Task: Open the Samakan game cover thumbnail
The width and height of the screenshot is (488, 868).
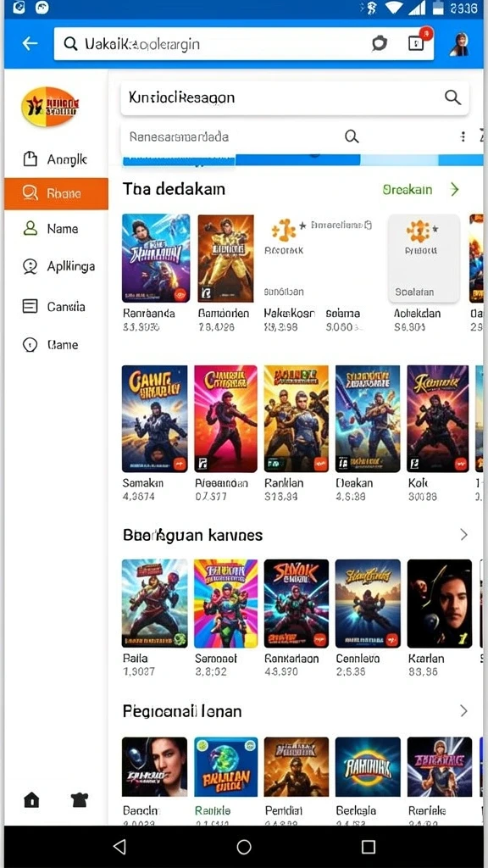Action: coord(154,419)
